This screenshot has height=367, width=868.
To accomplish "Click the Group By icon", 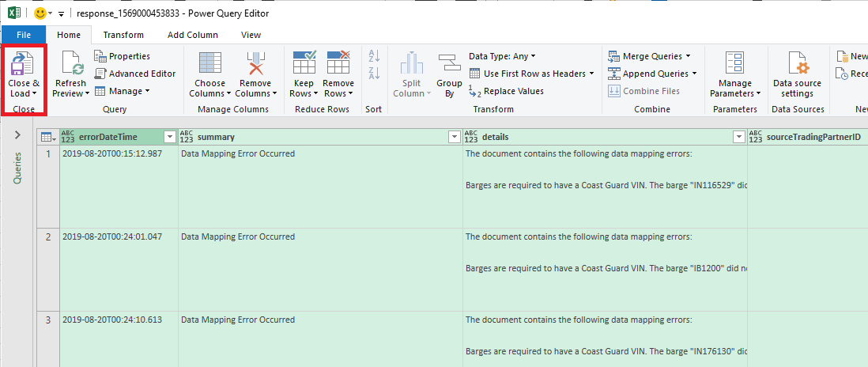I will point(449,62).
